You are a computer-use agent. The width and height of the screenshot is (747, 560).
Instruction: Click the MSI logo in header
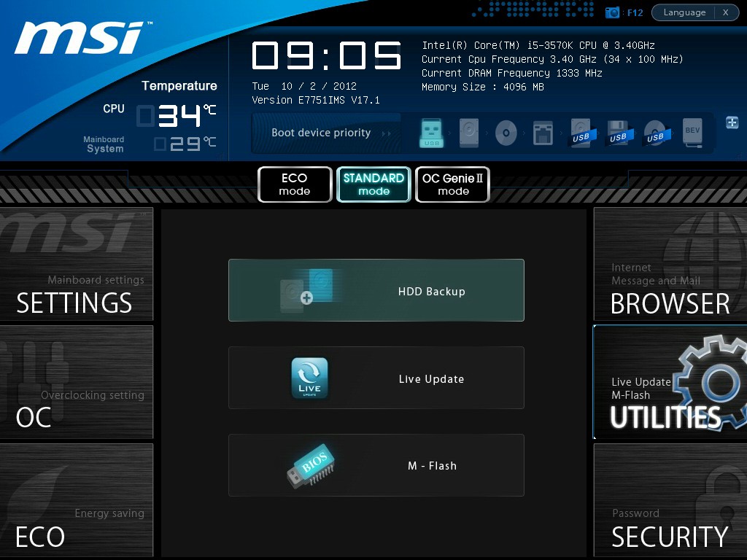pyautogui.click(x=83, y=38)
